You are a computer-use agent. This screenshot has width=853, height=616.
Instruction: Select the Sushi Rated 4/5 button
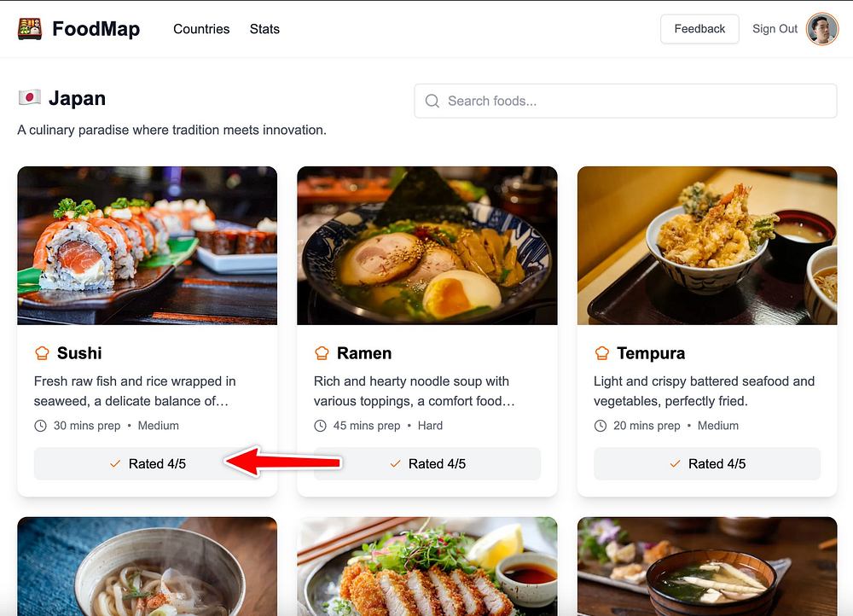148,463
